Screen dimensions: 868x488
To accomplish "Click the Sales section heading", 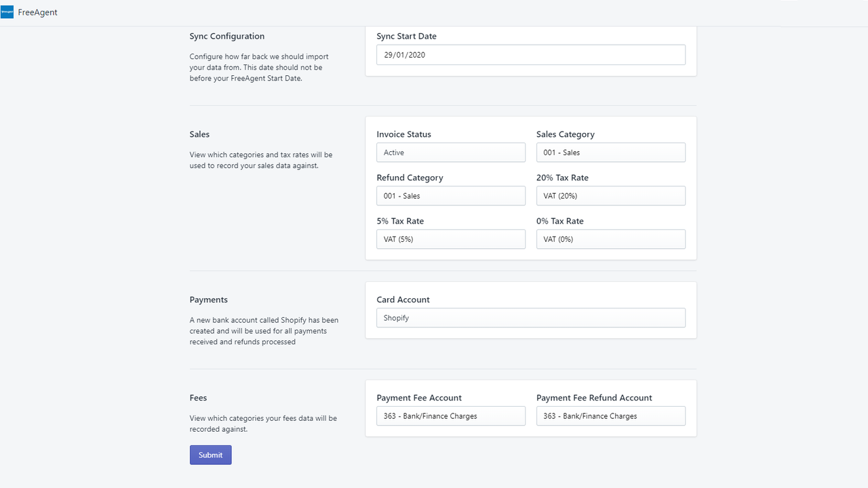I will pos(199,134).
